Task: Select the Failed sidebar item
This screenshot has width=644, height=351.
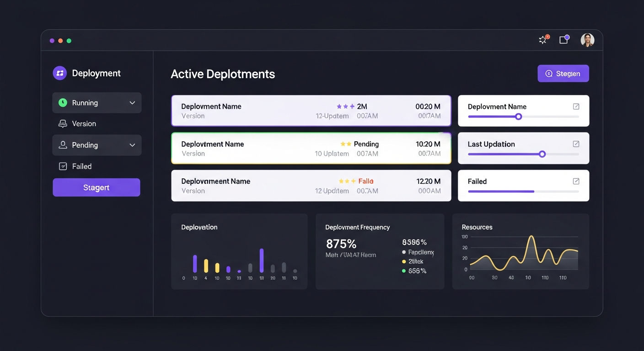Action: (x=82, y=166)
